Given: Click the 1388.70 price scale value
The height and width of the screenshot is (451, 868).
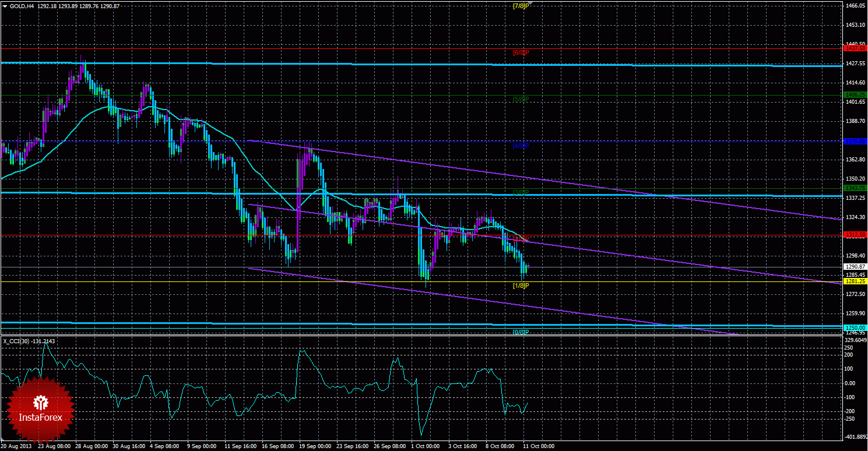Looking at the screenshot, I should click(855, 121).
